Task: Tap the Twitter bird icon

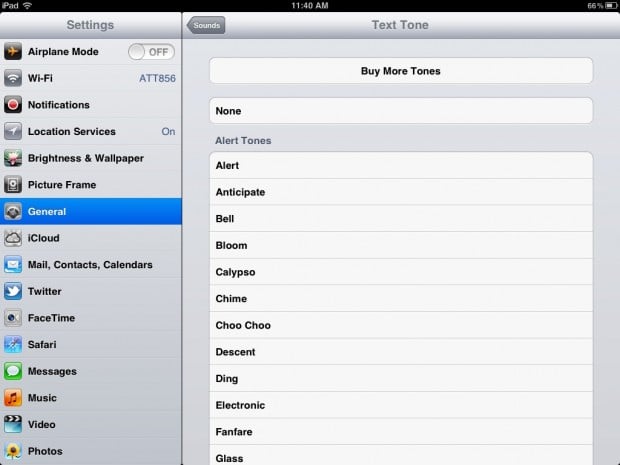Action: click(x=13, y=291)
